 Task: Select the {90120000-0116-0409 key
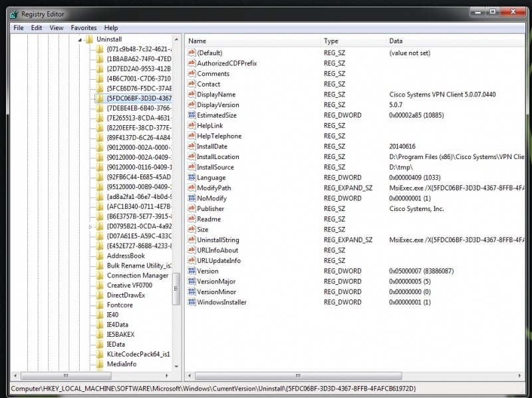click(x=139, y=167)
